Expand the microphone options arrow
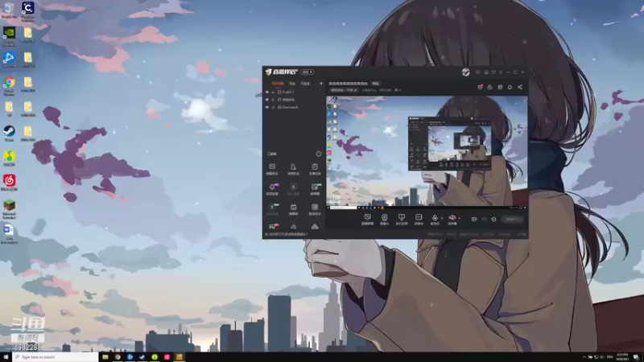This screenshot has height=362, width=644. [x=441, y=218]
